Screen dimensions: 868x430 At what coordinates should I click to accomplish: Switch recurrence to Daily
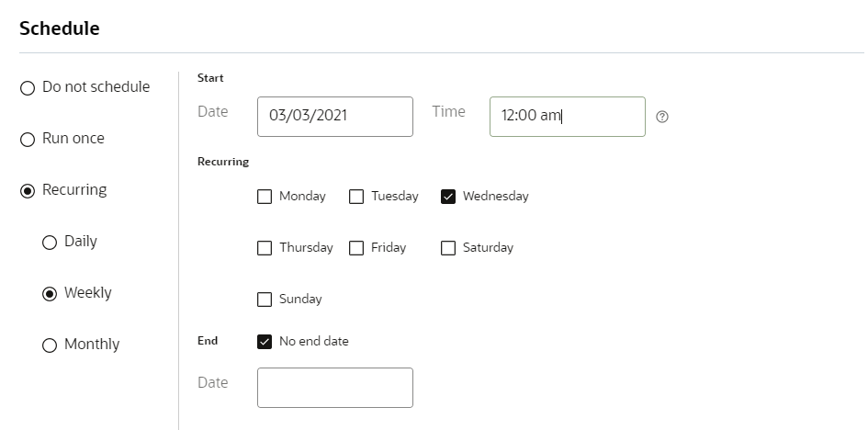coord(50,242)
